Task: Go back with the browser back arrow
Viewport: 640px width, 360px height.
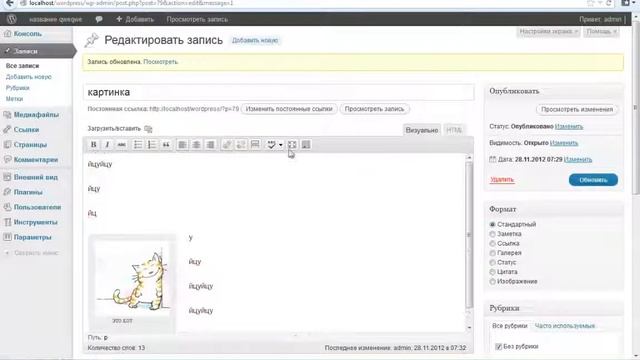Action: pos(9,3)
